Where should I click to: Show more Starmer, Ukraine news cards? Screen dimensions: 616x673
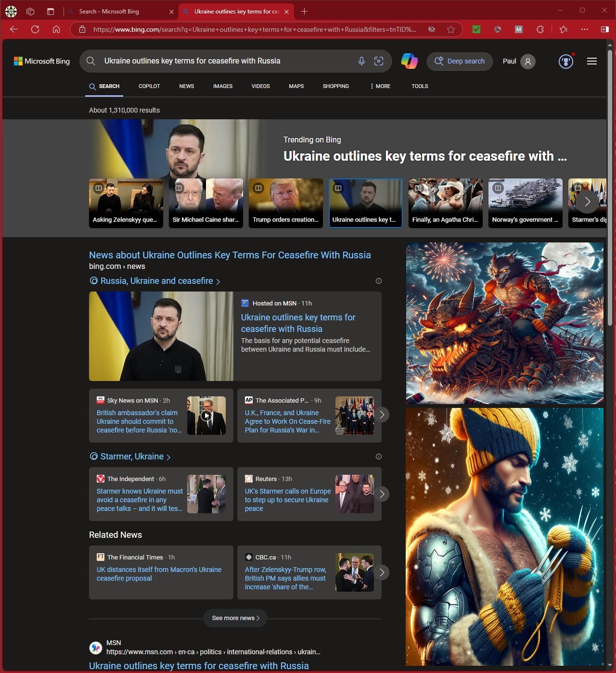pos(382,494)
